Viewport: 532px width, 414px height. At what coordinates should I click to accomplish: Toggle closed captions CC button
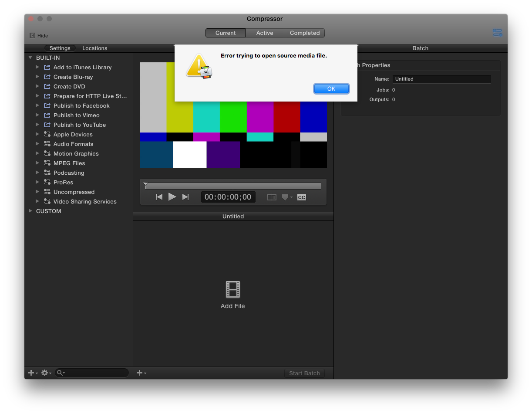click(302, 197)
